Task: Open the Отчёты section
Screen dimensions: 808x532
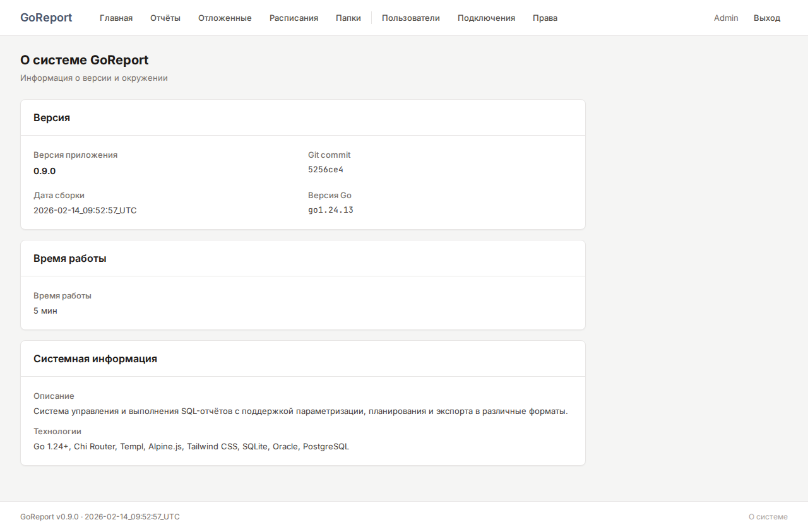Action: 165,18
